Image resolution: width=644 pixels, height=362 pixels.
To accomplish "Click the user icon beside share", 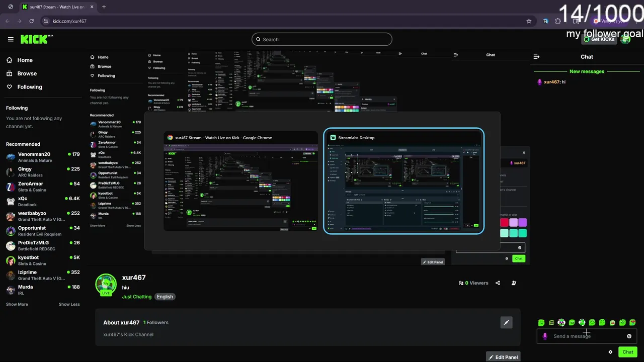I will coord(514,283).
